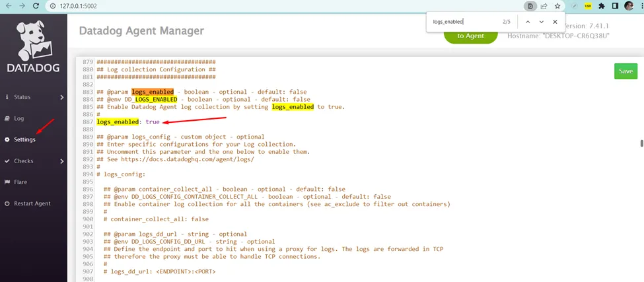Click the site information icon in address bar
Screen dimensions: 644x282
[53, 7]
